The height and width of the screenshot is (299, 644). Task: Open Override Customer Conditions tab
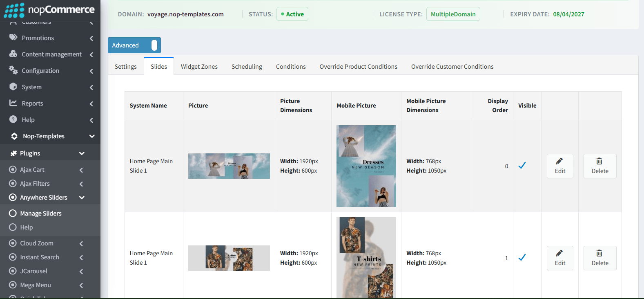452,66
